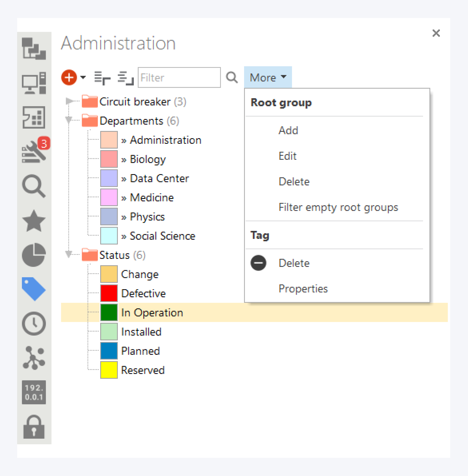Open the IP address 192.0.0.1 icon
The image size is (468, 476).
pyautogui.click(x=34, y=392)
